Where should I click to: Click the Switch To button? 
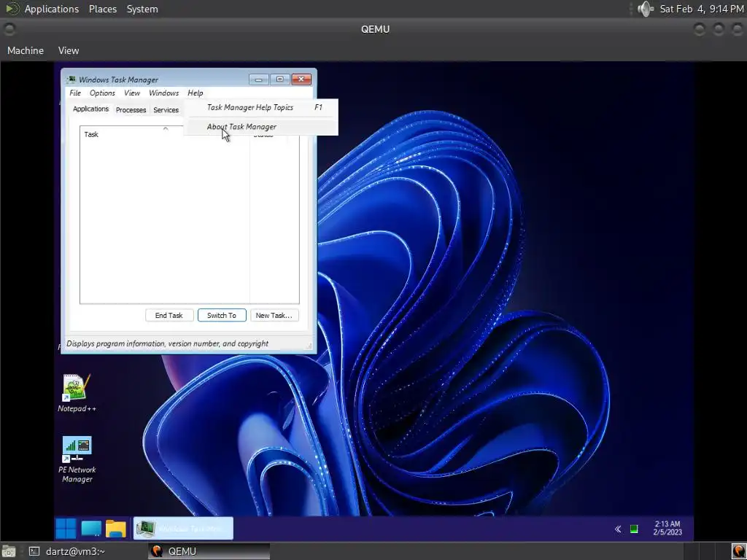tap(222, 315)
